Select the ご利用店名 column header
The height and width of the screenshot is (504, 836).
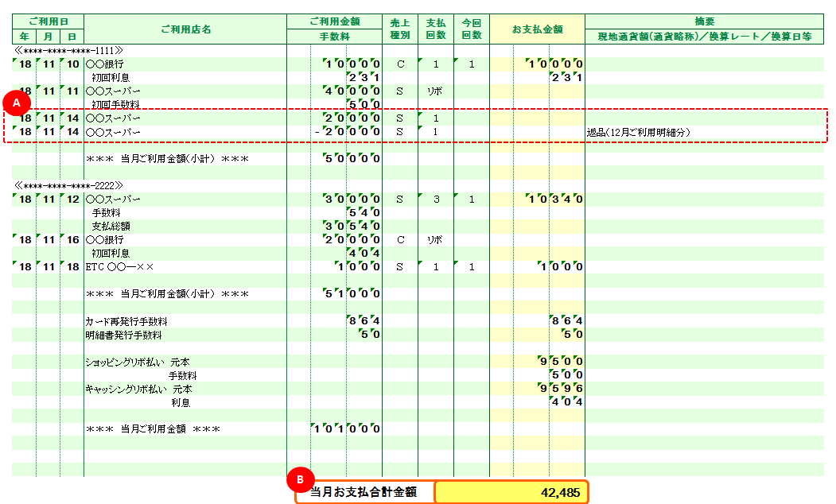185,29
